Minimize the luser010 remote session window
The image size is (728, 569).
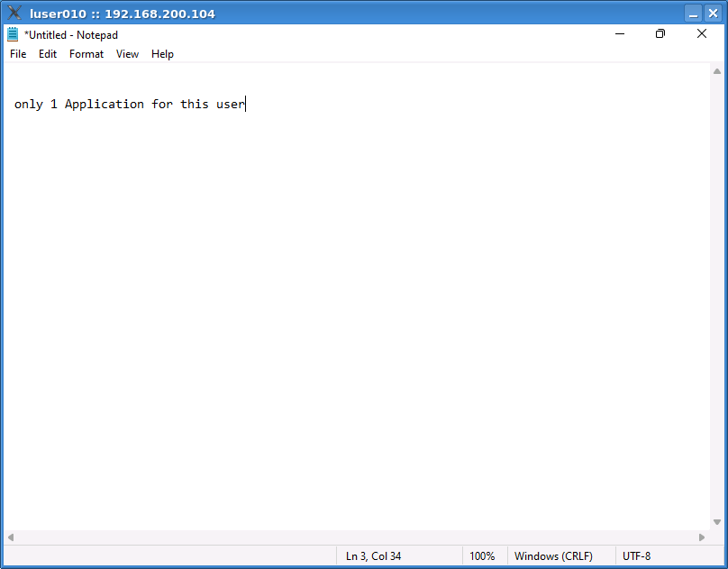click(692, 13)
